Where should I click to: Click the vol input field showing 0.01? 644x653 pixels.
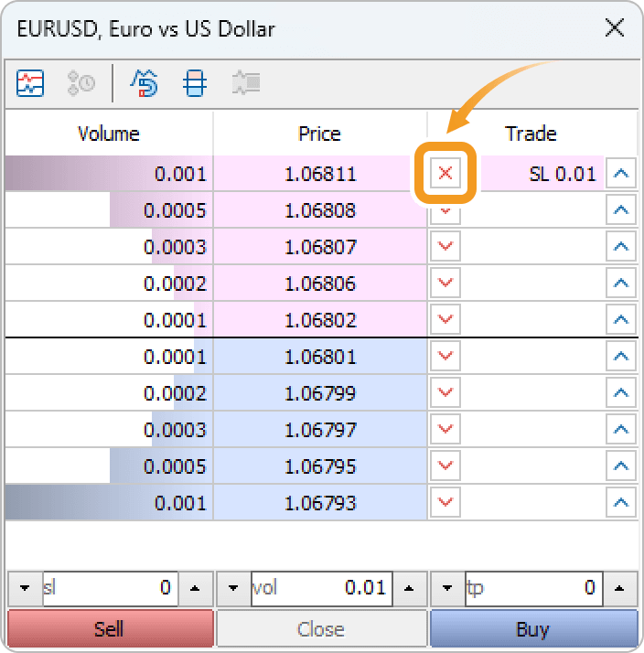pyautogui.click(x=322, y=588)
